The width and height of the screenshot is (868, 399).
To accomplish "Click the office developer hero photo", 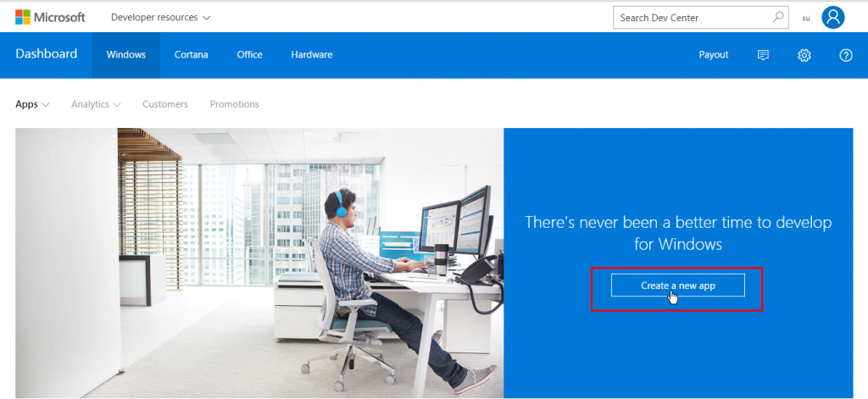I will pyautogui.click(x=259, y=263).
